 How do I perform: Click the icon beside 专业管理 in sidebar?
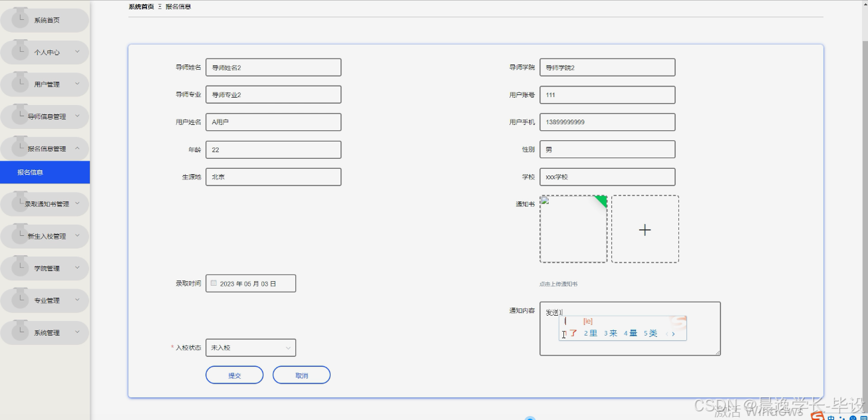pyautogui.click(x=21, y=298)
